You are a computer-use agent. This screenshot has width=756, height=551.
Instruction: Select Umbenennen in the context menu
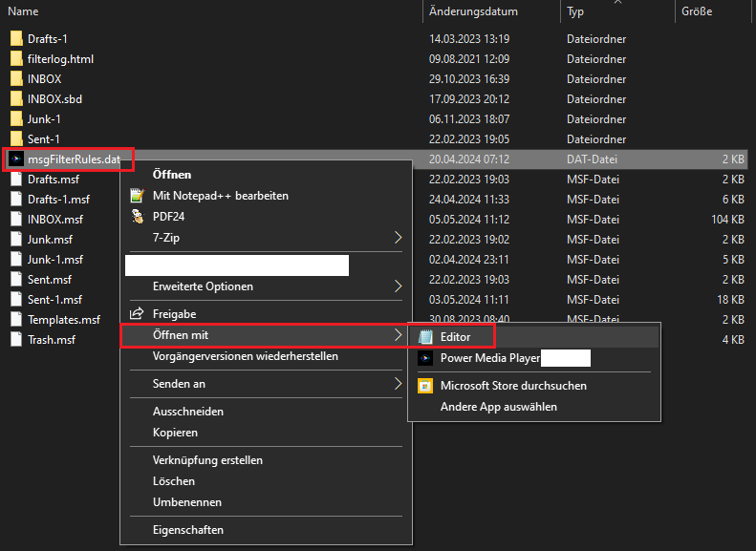187,502
